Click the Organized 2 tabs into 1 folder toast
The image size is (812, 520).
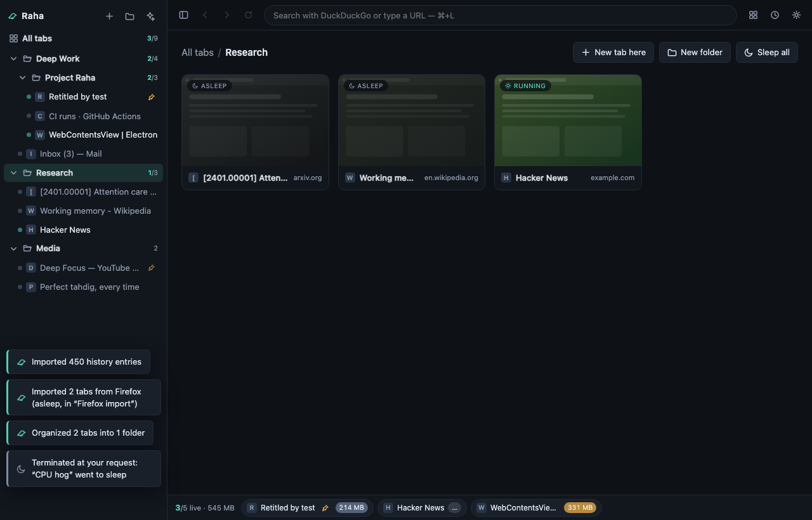[x=80, y=432]
